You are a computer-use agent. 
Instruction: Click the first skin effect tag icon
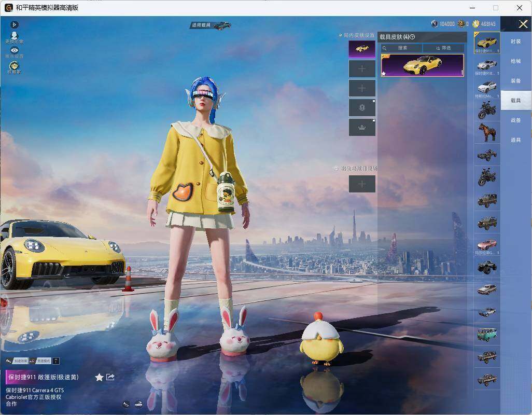(8, 361)
